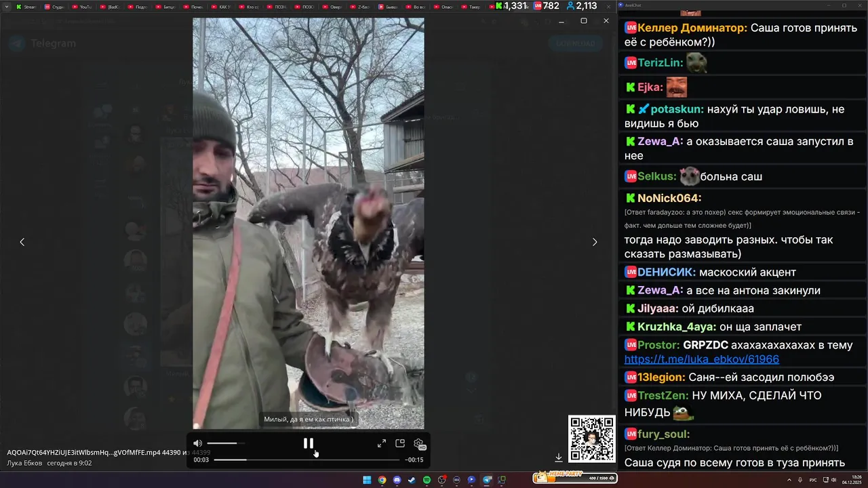
Task: Show hidden system tray icons
Action: pyautogui.click(x=789, y=480)
